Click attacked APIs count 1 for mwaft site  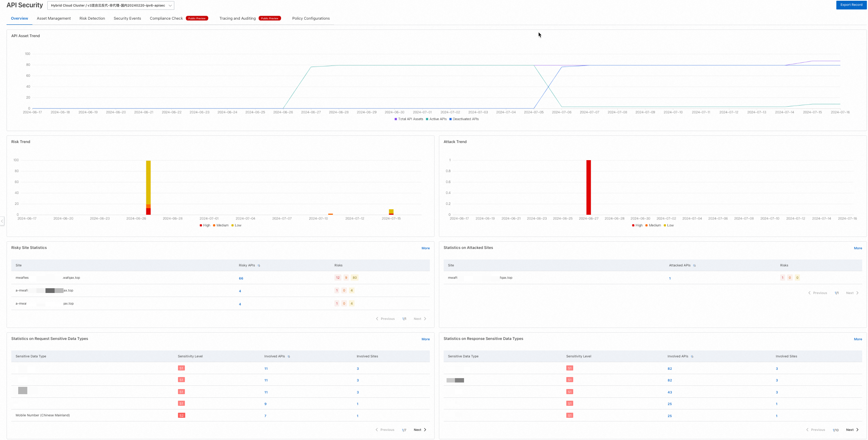coord(670,278)
